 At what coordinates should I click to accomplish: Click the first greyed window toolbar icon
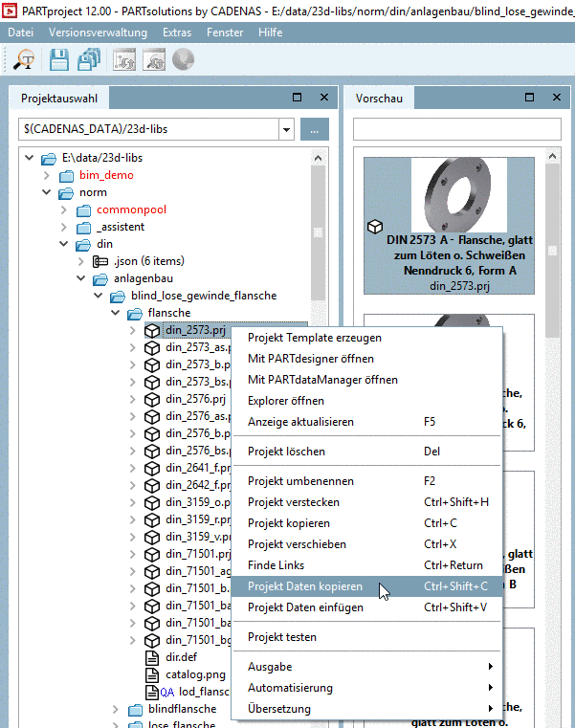coord(124,60)
